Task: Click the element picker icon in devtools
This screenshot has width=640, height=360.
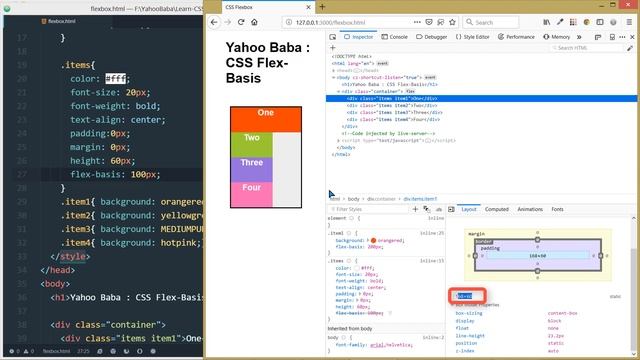Action: click(333, 37)
